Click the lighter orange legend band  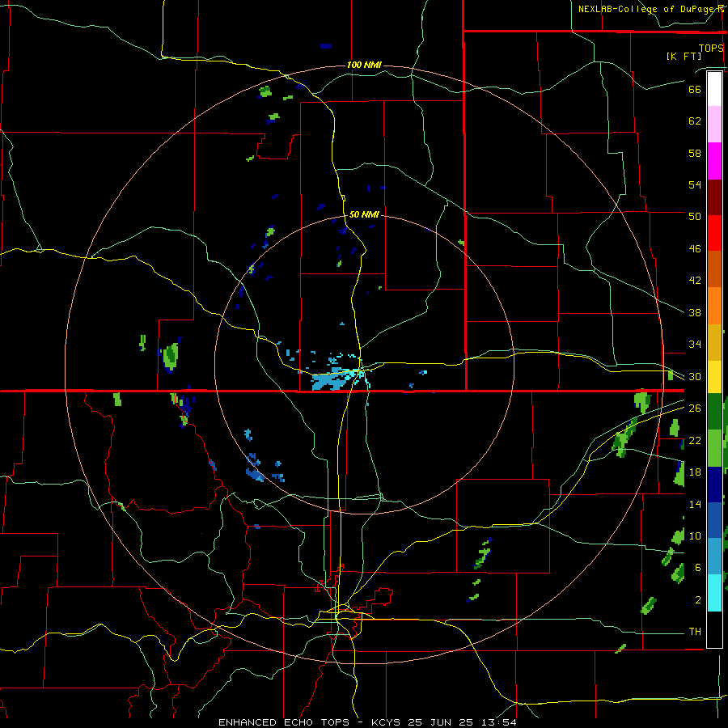[714, 306]
